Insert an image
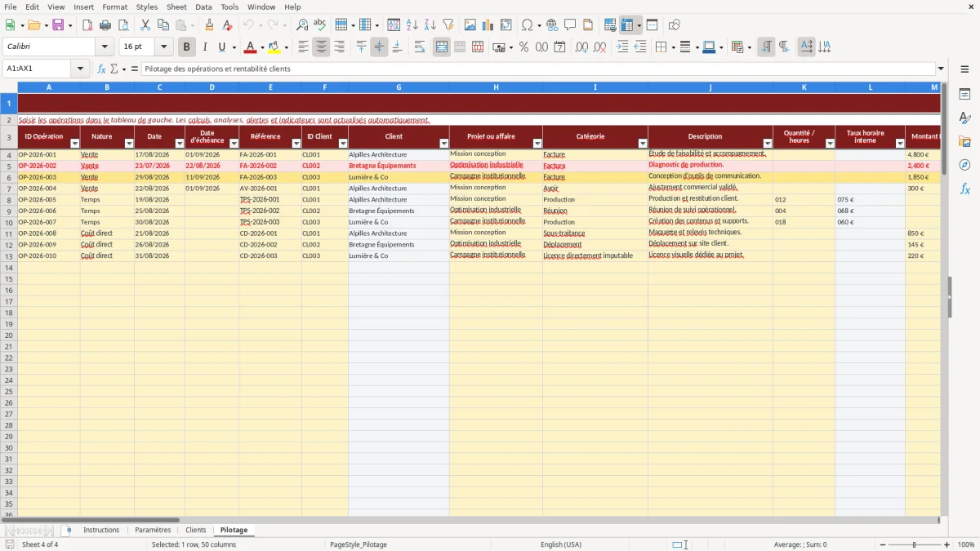 click(470, 25)
